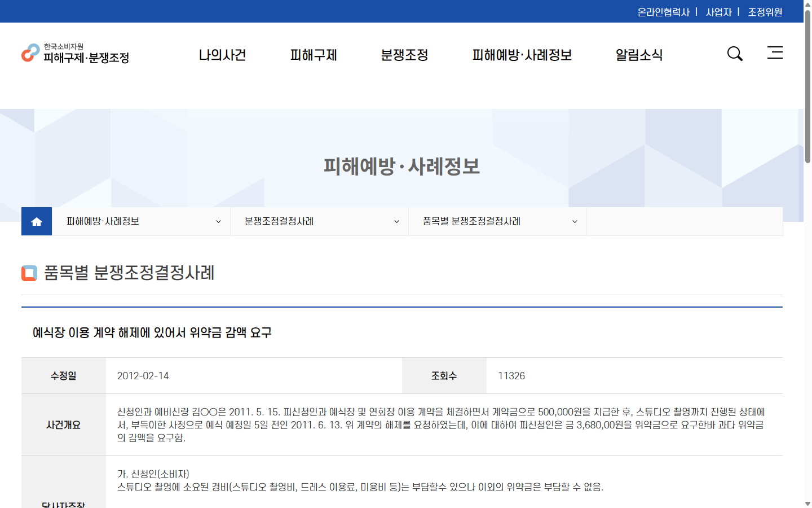Screen dimensions: 812x508
Task: Open the 나의사건 menu
Action: coord(222,55)
